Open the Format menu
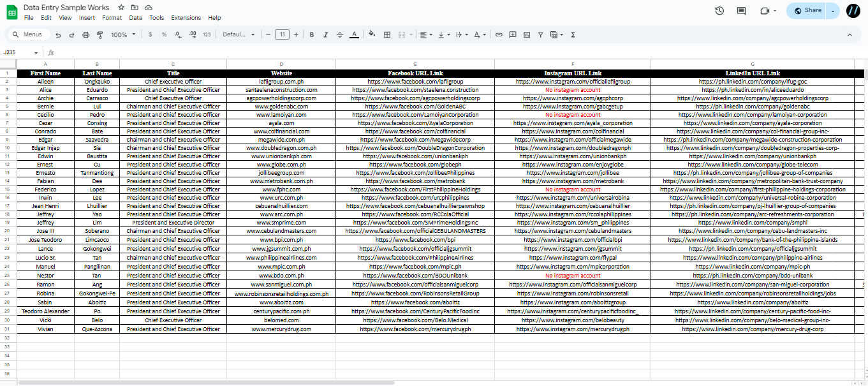 point(112,18)
